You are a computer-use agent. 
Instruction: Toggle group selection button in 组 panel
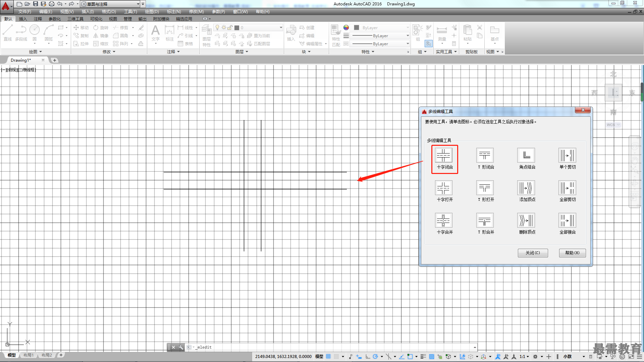tap(429, 44)
